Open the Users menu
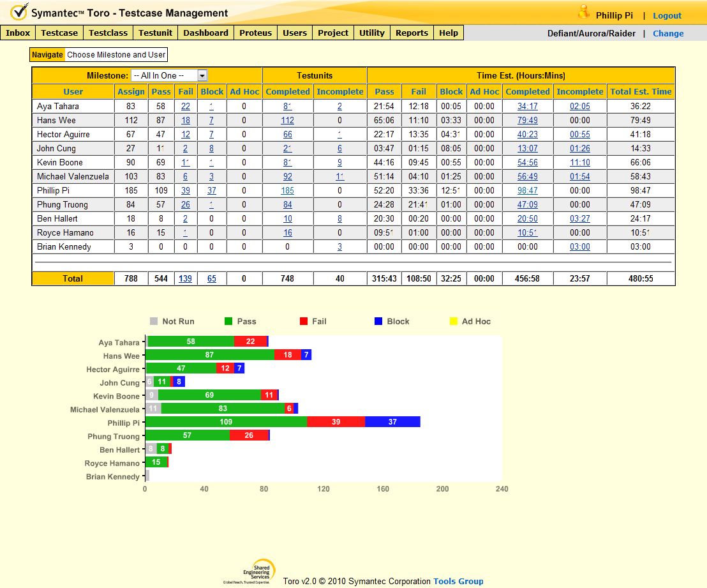 point(294,33)
